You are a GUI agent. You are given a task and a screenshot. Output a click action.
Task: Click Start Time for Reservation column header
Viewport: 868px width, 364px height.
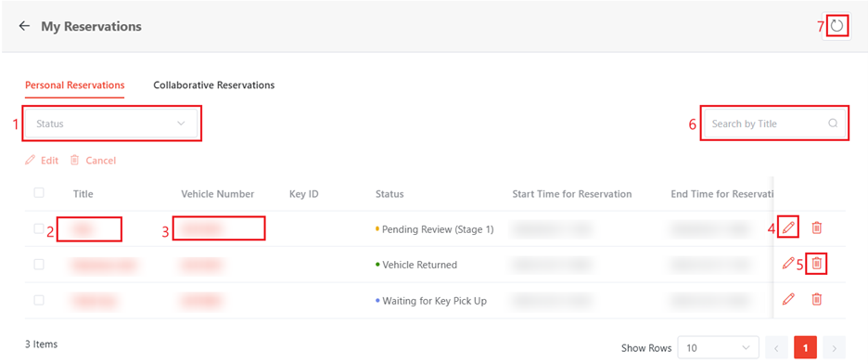click(572, 194)
